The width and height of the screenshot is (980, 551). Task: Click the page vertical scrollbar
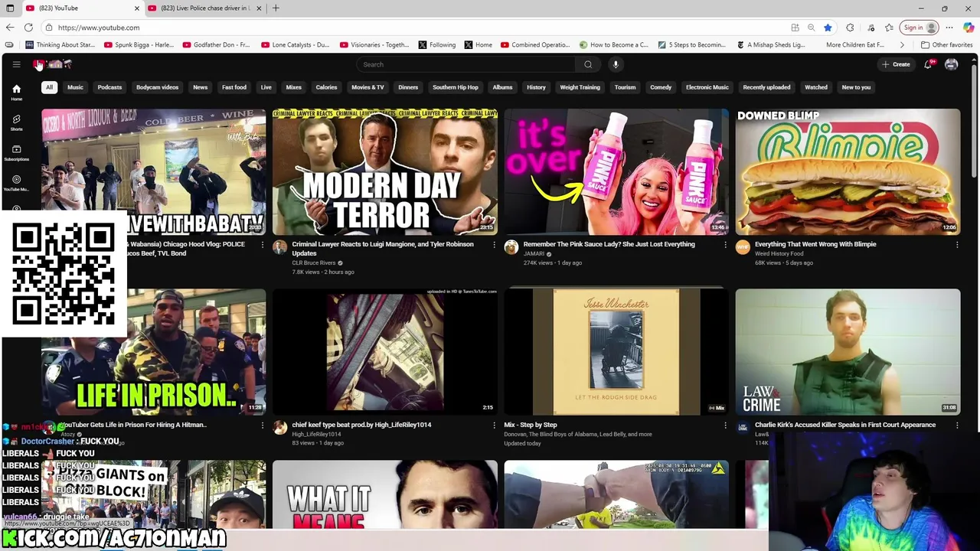pos(975,122)
